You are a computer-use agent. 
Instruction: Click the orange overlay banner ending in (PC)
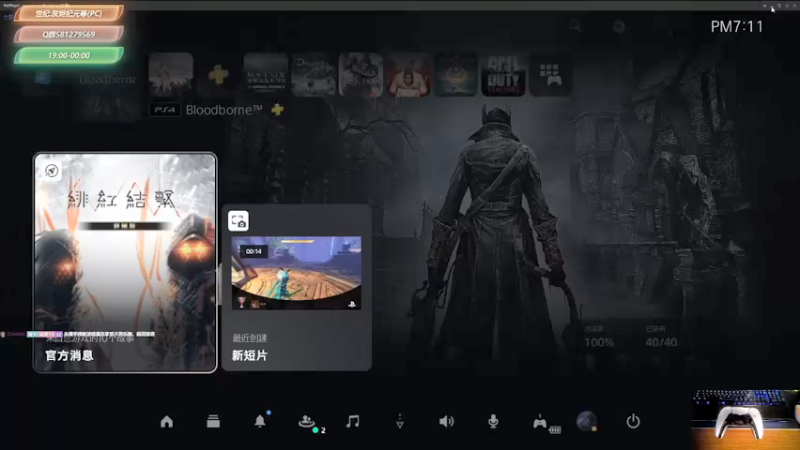click(x=69, y=14)
